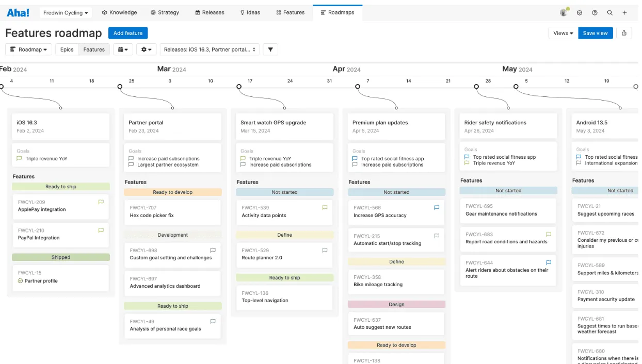Open Gear maintenance notifications feature
The height and width of the screenshot is (364, 642).
[x=508, y=210]
